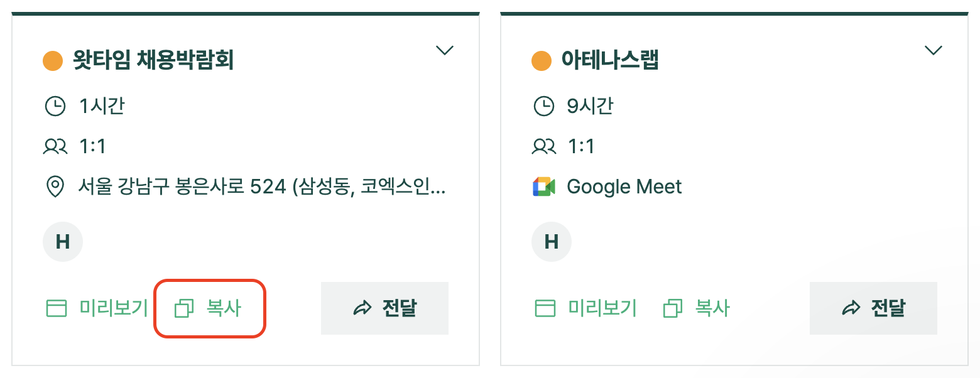Click the clock icon in 아테나스랩 card
The height and width of the screenshot is (378, 980).
543,106
